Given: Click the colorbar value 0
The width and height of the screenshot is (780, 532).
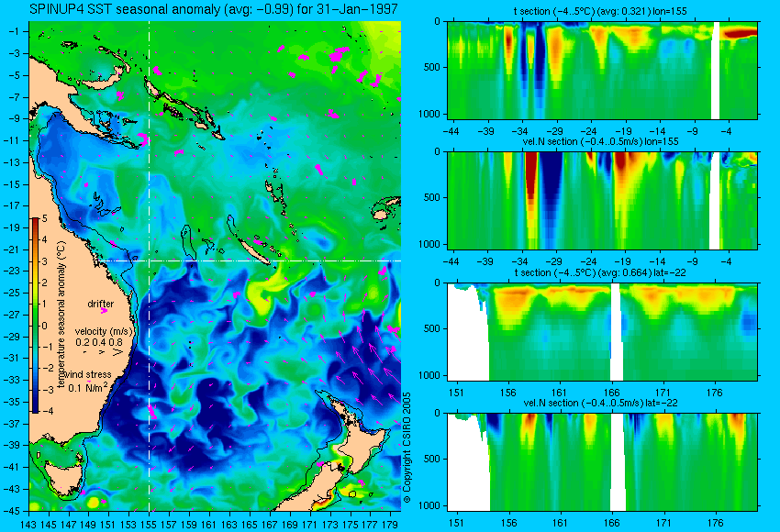Looking at the screenshot, I should [45, 326].
